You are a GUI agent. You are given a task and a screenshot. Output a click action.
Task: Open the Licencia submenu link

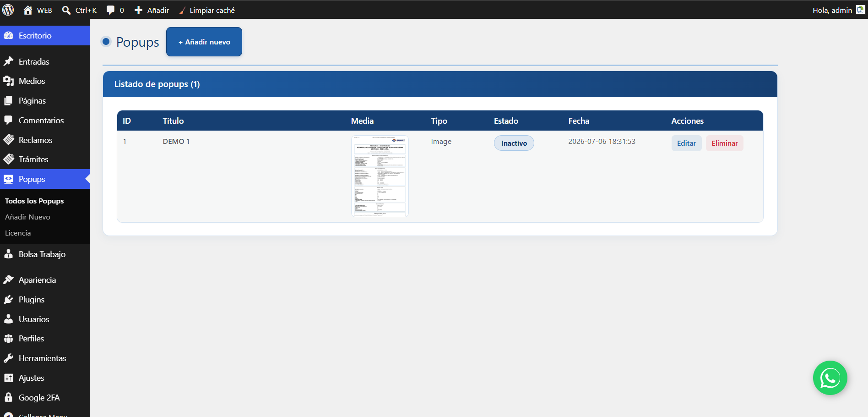[x=18, y=233]
